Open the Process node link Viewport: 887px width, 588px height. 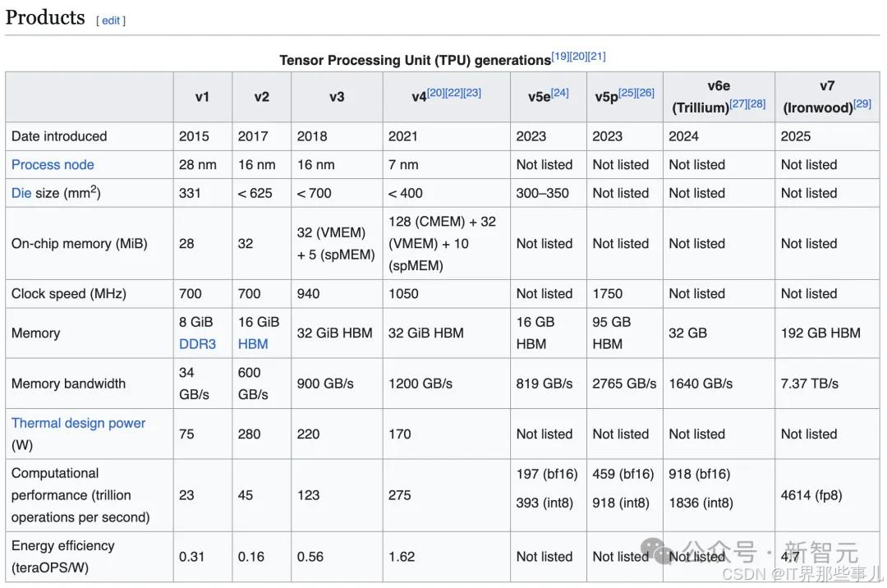53,164
